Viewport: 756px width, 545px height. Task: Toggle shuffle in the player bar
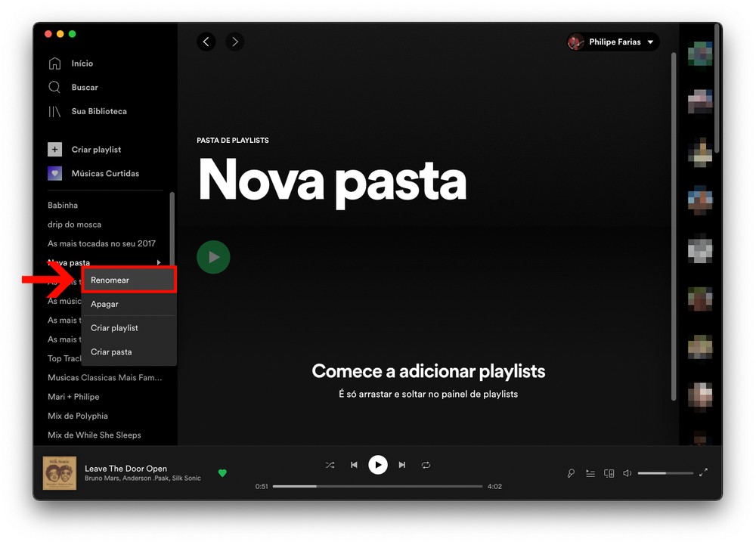[x=330, y=465]
